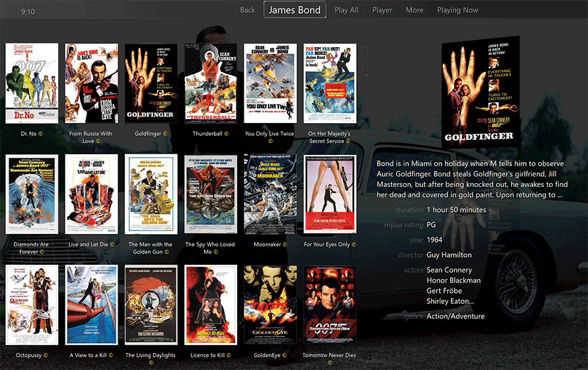This screenshot has height=370, width=588.
Task: Select the Live and Let Die poster
Action: 91,194
